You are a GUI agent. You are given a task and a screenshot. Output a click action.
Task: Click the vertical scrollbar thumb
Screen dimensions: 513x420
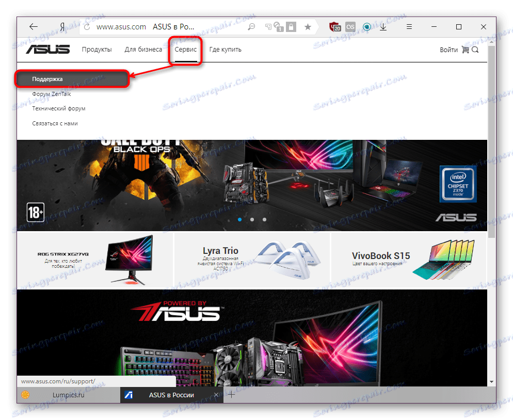pyautogui.click(x=491, y=141)
